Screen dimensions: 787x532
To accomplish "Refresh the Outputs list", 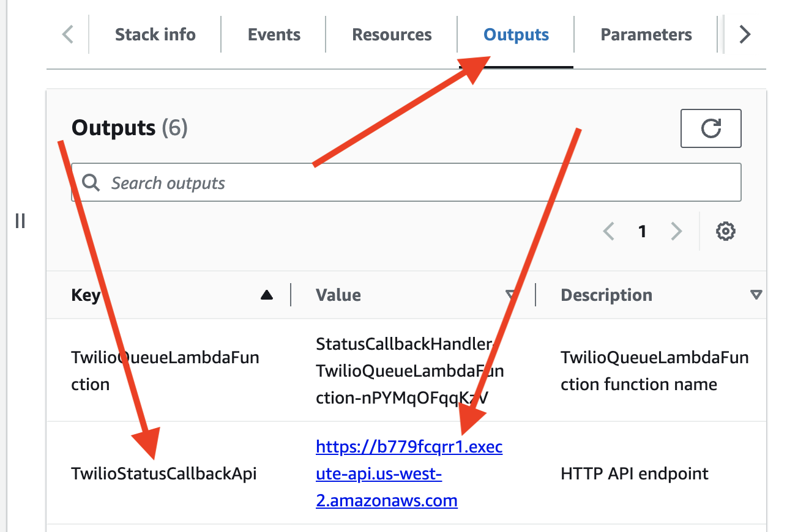I will point(711,128).
